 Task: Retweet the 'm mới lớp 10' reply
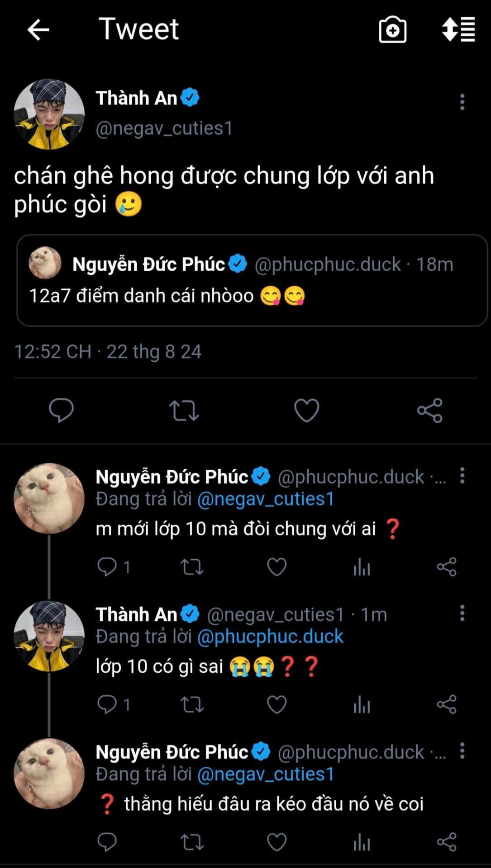point(192,566)
